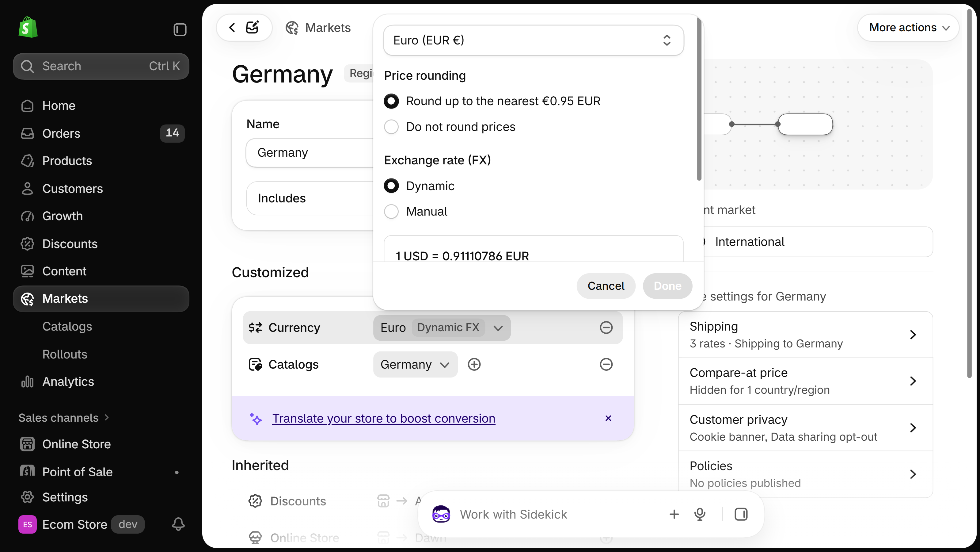Click the Discounts icon under Inherited

pos(255,501)
